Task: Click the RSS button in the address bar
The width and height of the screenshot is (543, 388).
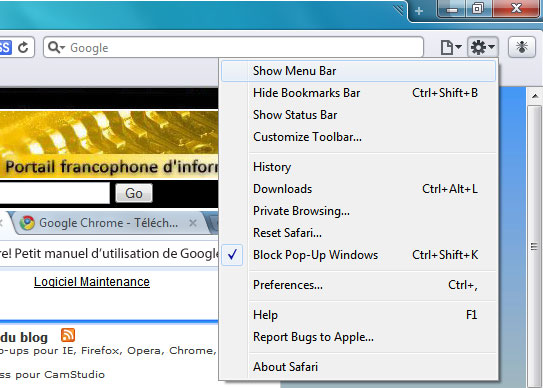Action: pyautogui.click(x=5, y=47)
